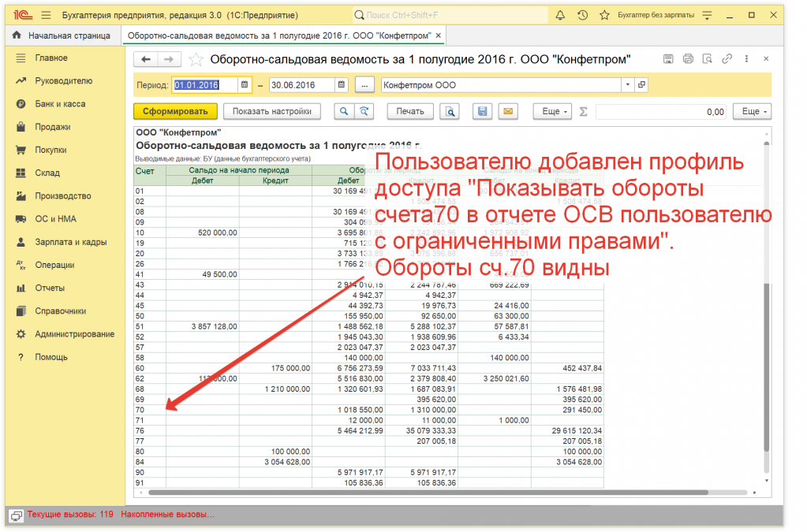Screen dimensions: 807x532
Task: Click the home icon of Начальная страница
Action: point(17,35)
